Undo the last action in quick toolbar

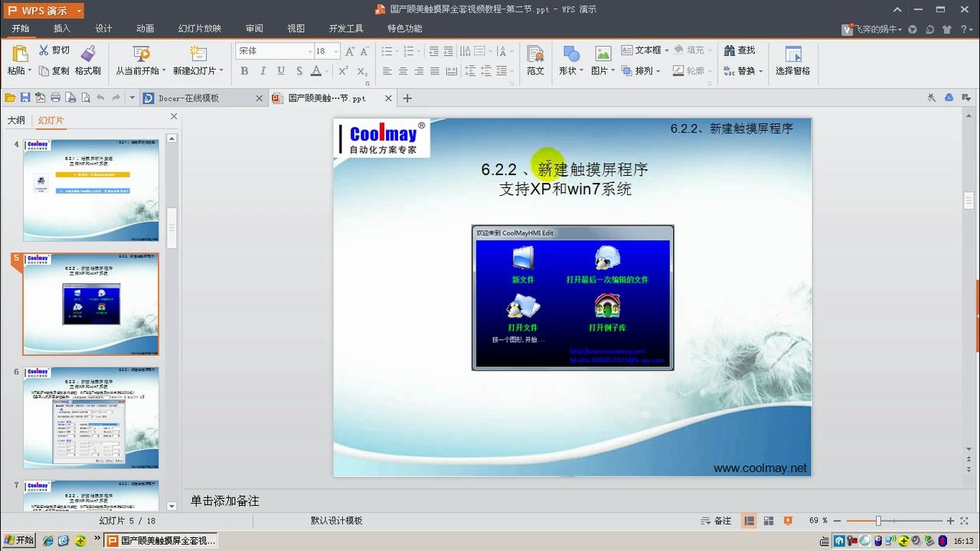[x=100, y=98]
